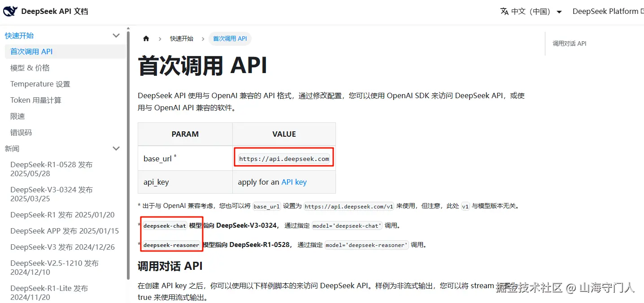Click the https://api.deepseek.com value cell
Image resolution: width=644 pixels, height=303 pixels.
(x=284, y=159)
